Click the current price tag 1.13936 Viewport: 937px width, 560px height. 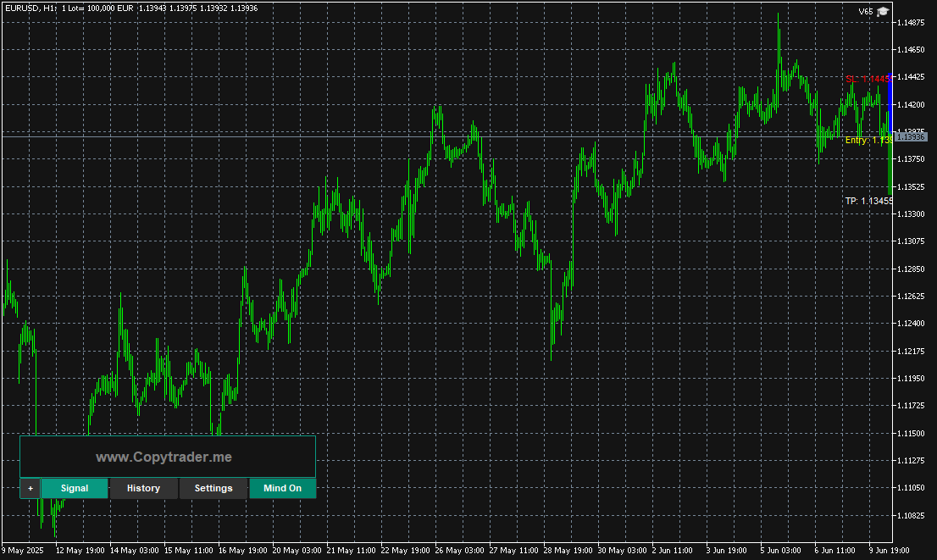[911, 137]
